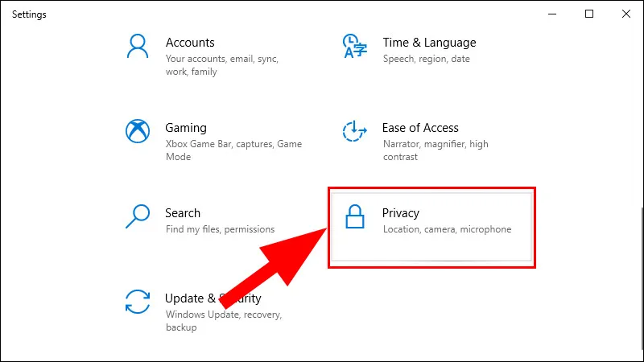644x362 pixels.
Task: Click 'Location, camera, microphone' description
Action: [447, 229]
